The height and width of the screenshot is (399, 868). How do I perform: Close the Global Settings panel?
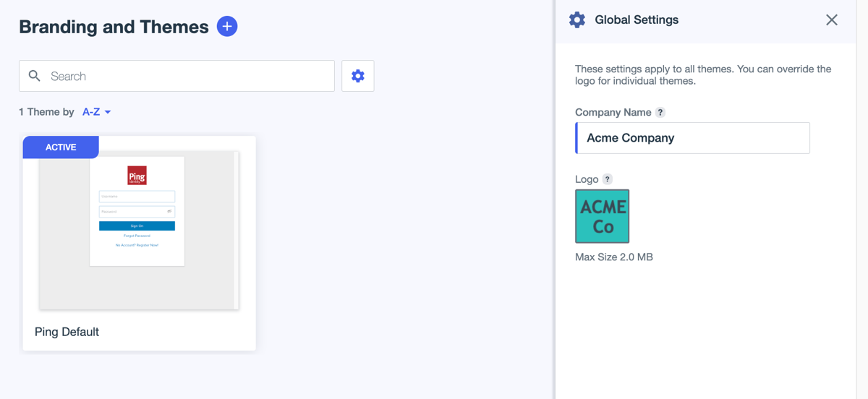pos(832,20)
